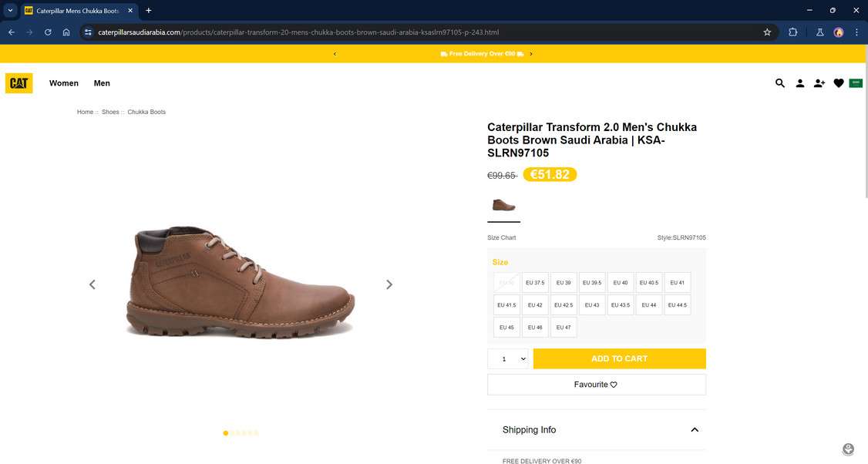Screen dimensions: 868x464
Task: Show previous product image with left arrow
Action: pos(93,284)
